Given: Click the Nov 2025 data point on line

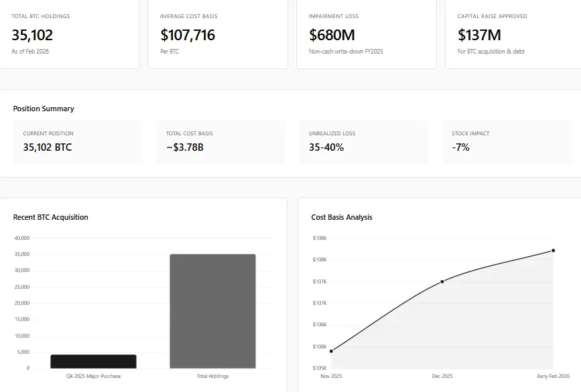Looking at the screenshot, I should point(331,351).
